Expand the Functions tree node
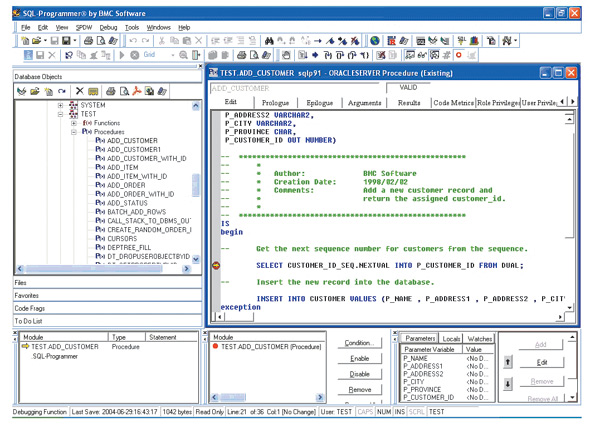Screen dimensions: 600x427 click(73, 123)
